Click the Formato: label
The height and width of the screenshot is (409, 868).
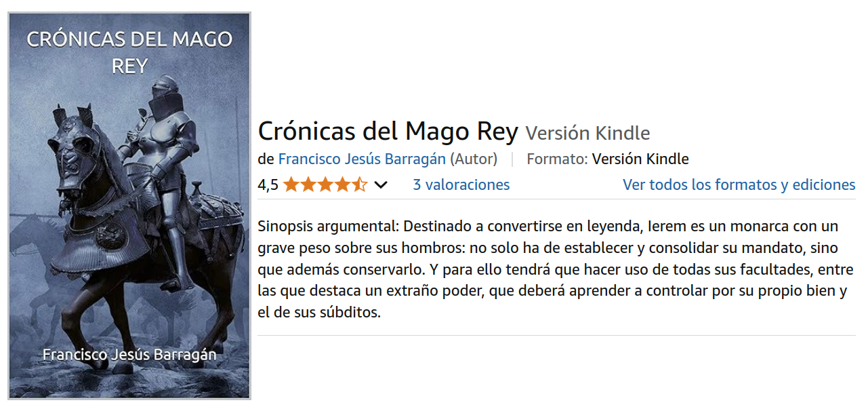(557, 159)
